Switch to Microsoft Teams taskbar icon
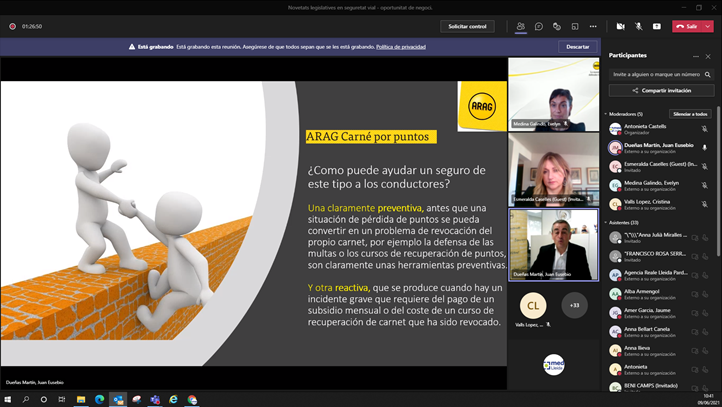Screen dimensions: 722x407 click(155, 399)
